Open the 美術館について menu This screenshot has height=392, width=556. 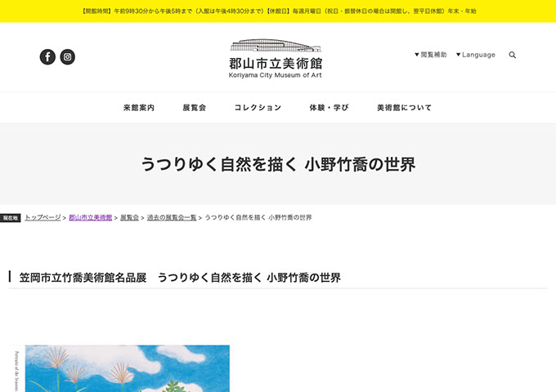click(404, 108)
